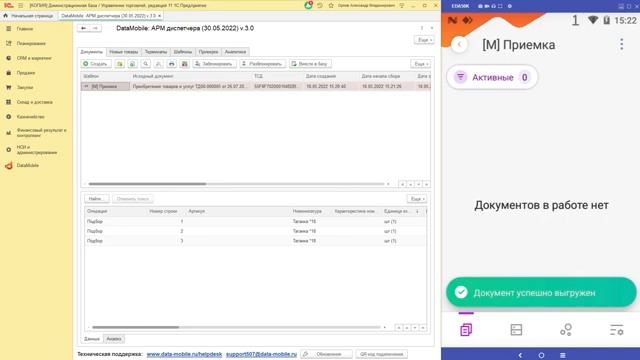Image resolution: width=640 pixels, height=360 pixels.
Task: Select the [М] Приемка document row
Action: (256, 87)
